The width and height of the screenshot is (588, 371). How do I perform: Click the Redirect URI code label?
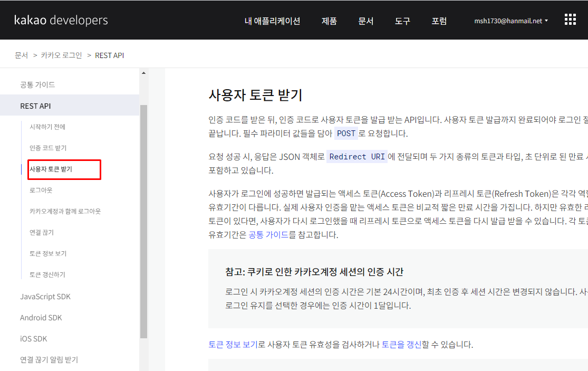[x=357, y=157]
